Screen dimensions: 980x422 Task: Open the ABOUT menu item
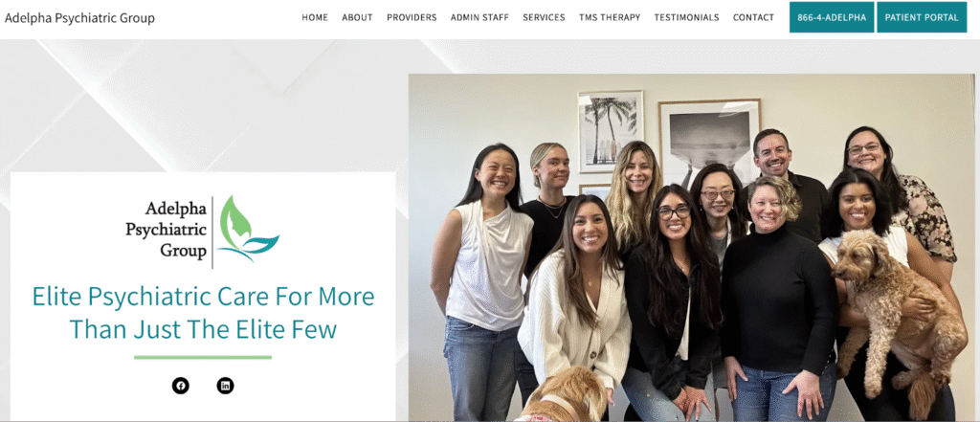[x=358, y=17]
